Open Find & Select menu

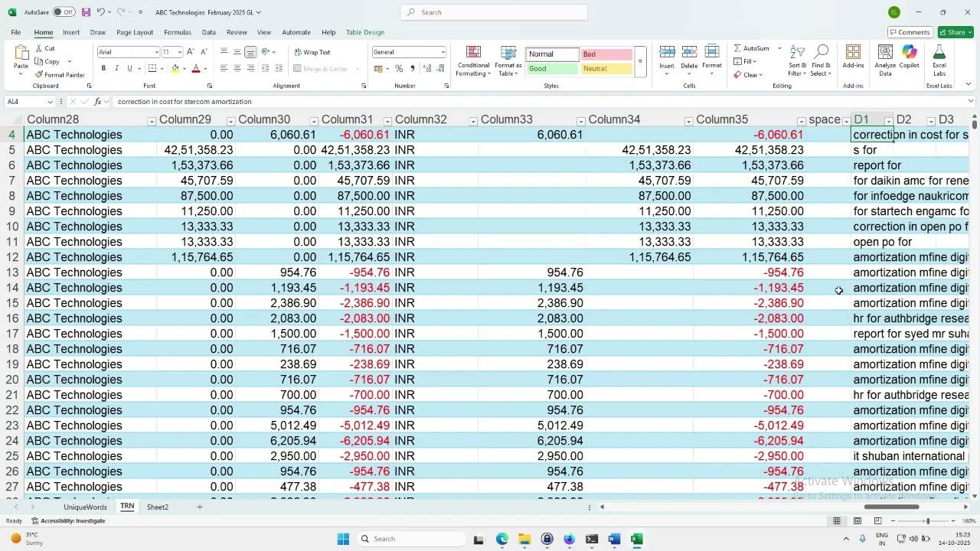[x=821, y=60]
